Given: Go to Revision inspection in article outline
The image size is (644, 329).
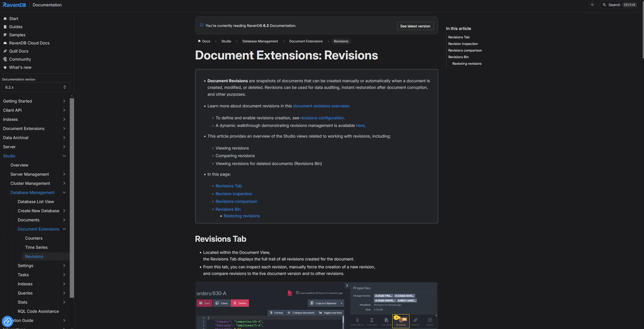Looking at the screenshot, I should pos(463,44).
